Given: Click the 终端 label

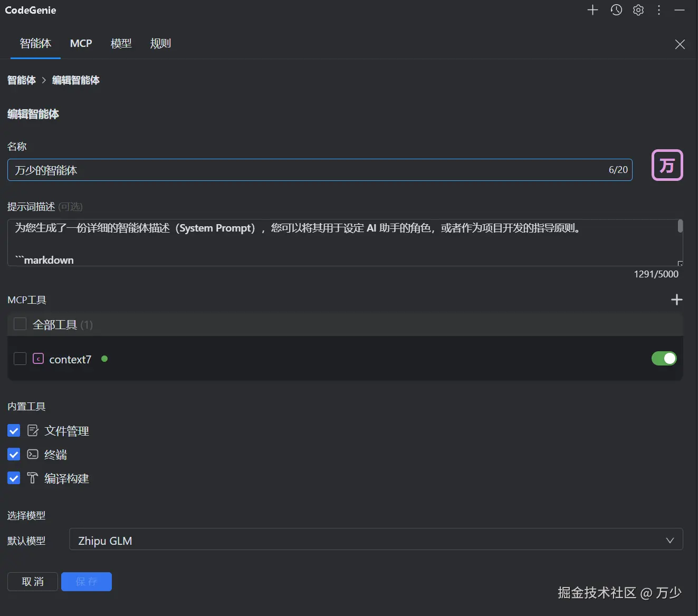Looking at the screenshot, I should pos(55,455).
